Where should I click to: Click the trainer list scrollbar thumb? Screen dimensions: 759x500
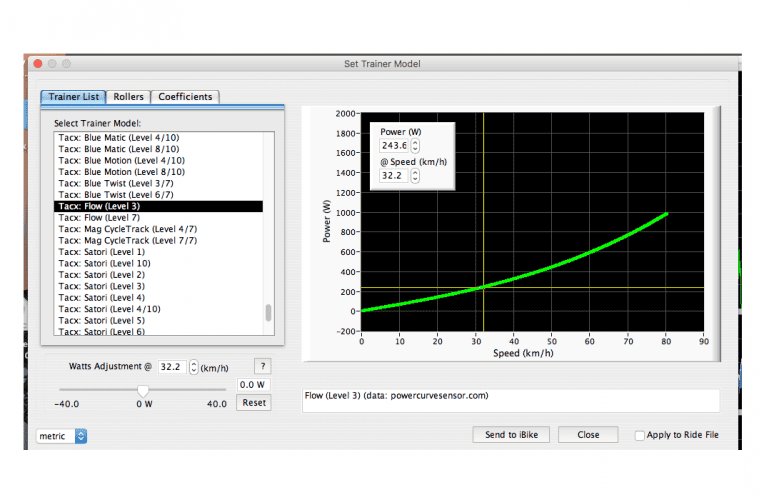pos(268,312)
